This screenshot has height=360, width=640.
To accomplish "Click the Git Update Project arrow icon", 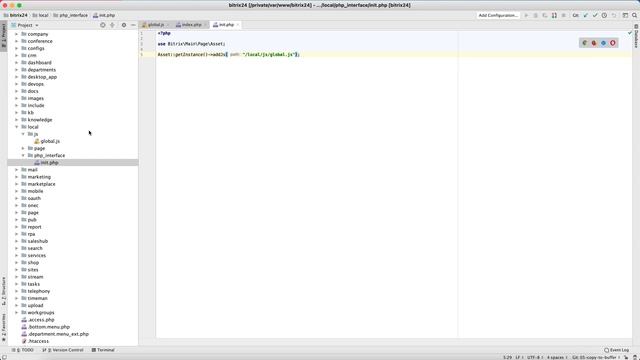I will click(x=586, y=16).
